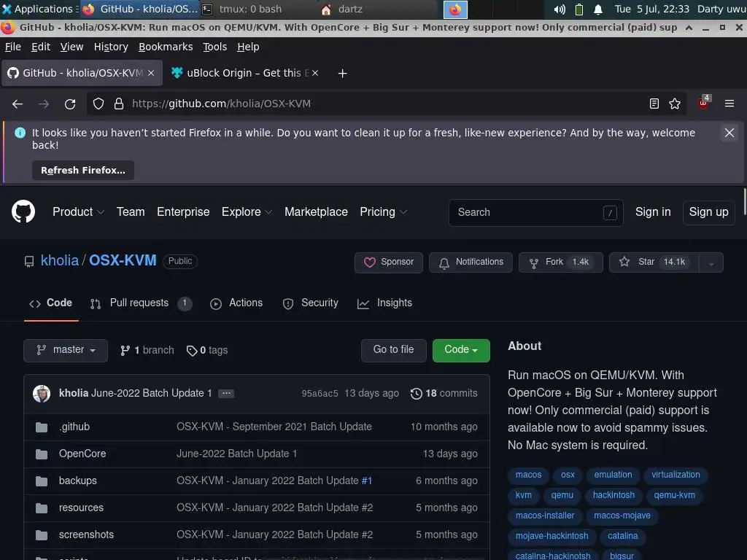Open the Firefox History menu
Screen dimensions: 747x560
[111, 47]
